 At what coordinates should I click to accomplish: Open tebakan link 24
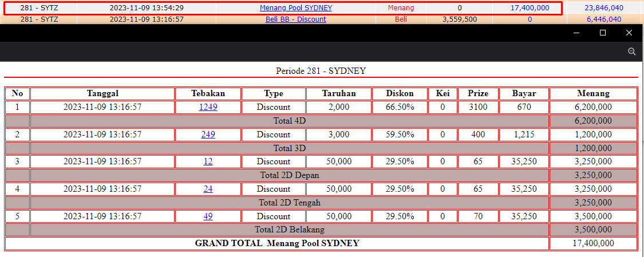click(x=208, y=189)
